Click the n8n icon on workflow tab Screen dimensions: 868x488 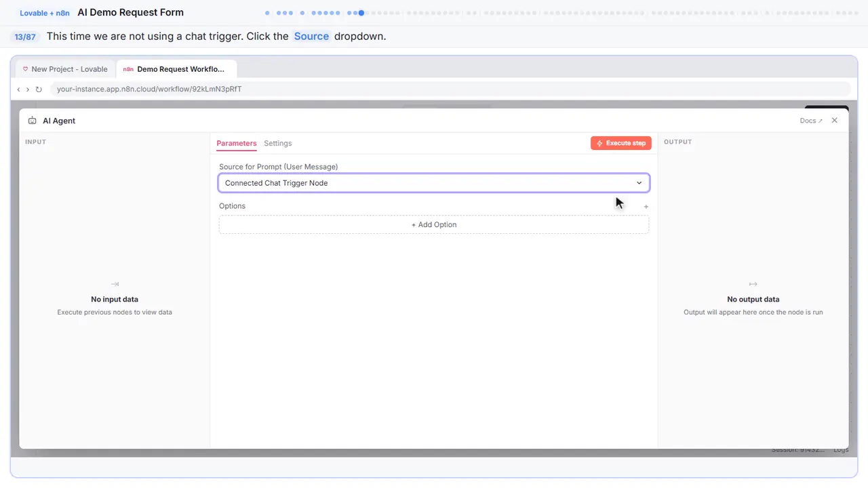(x=128, y=69)
